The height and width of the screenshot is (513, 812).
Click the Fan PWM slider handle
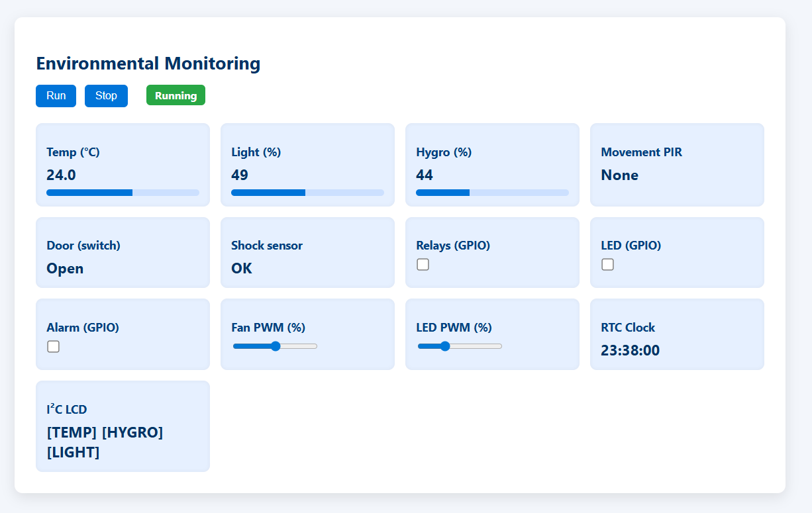click(276, 346)
